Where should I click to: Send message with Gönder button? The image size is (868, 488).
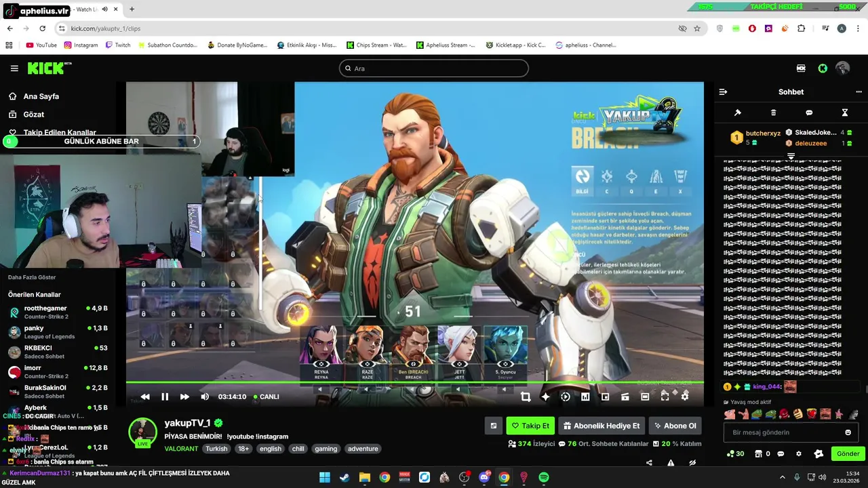click(x=848, y=454)
